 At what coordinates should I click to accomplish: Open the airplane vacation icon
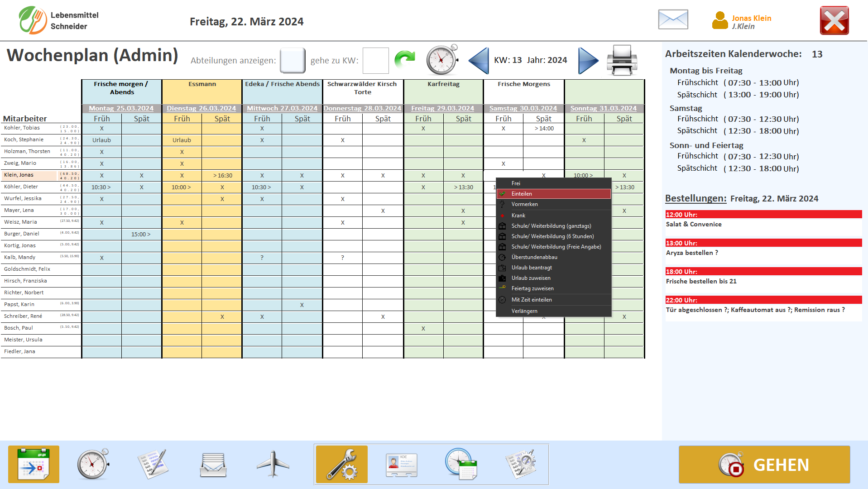[273, 464]
